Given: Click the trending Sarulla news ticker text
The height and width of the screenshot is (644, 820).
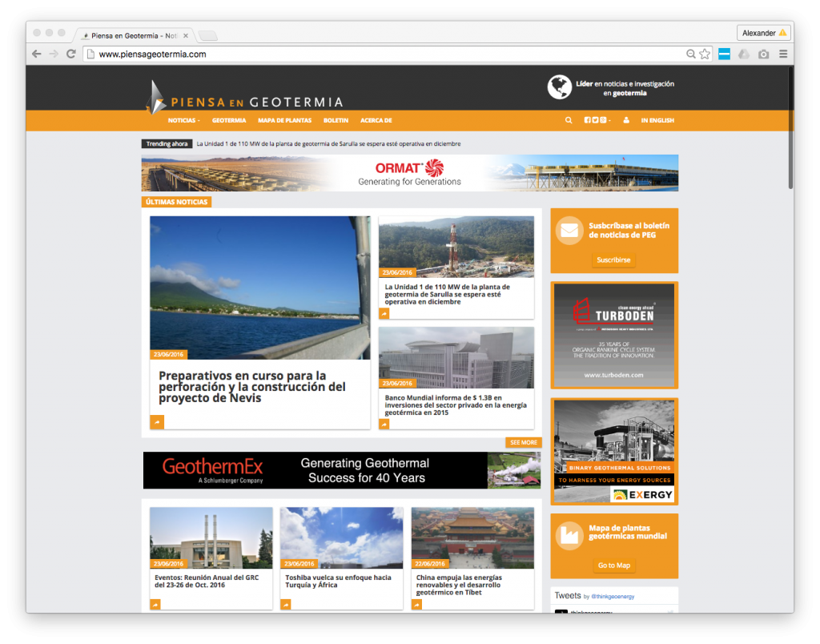Looking at the screenshot, I should (x=328, y=143).
